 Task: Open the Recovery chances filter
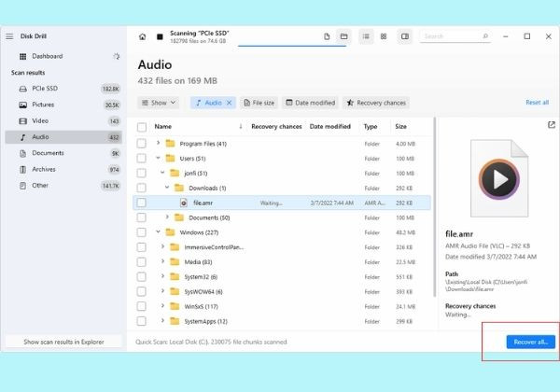(376, 103)
